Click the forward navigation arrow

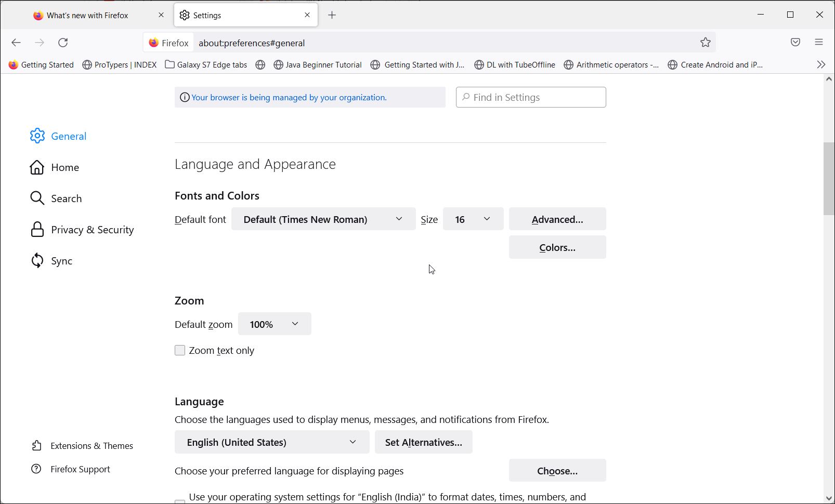(40, 43)
